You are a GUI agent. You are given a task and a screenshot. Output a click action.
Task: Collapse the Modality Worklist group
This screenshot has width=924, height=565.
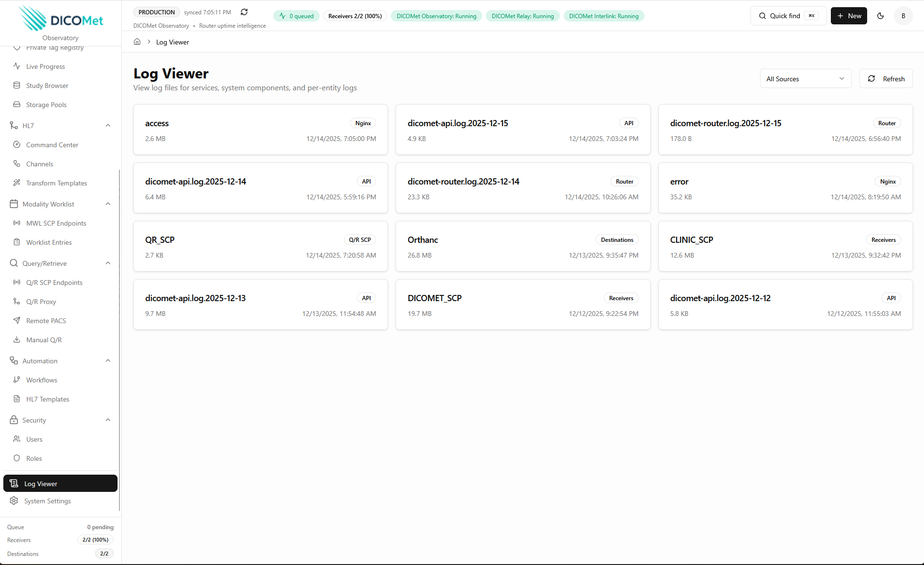(x=107, y=204)
